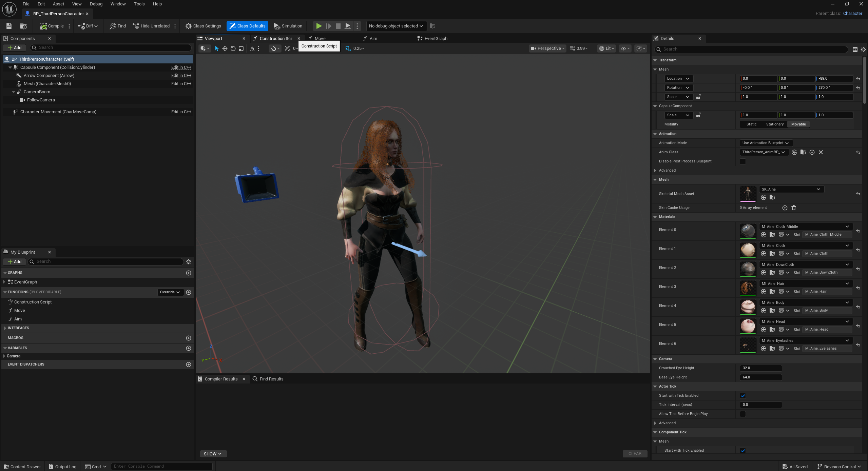Open the Override functions dropdown
This screenshot has height=471, width=868.
coord(170,292)
